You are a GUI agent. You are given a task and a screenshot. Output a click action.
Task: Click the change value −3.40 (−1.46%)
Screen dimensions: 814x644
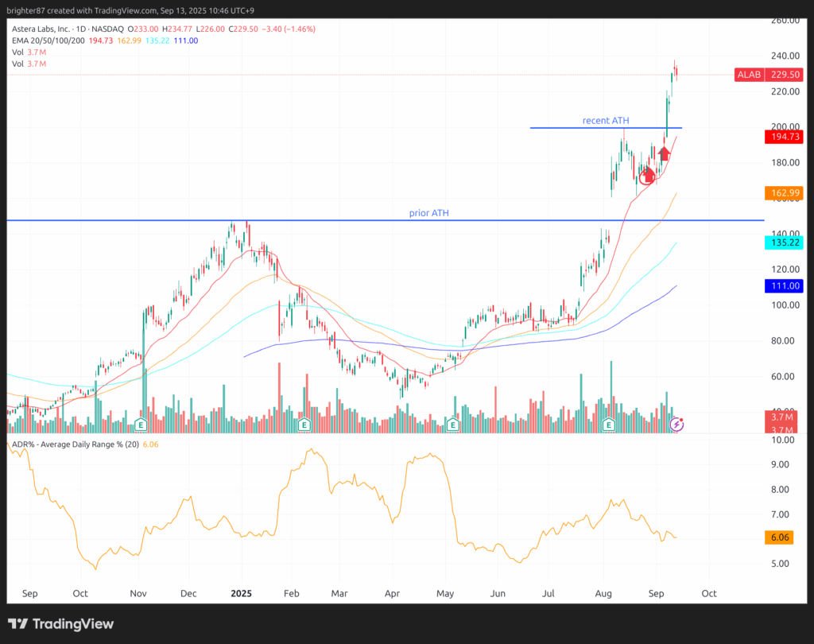click(289, 29)
